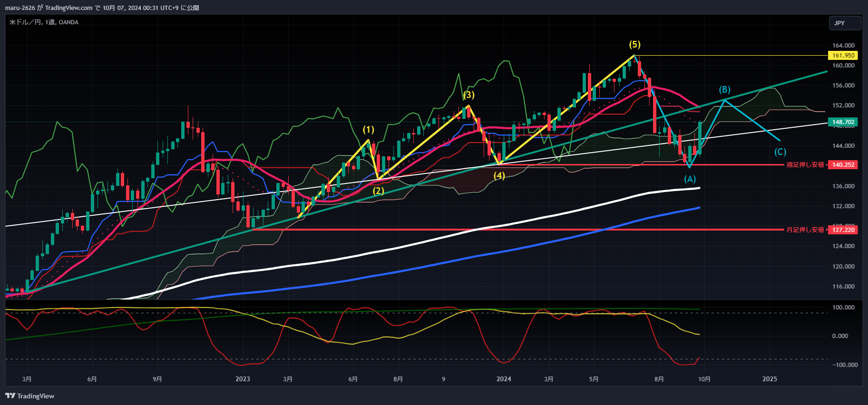Click the 2024 time axis label

(x=504, y=379)
